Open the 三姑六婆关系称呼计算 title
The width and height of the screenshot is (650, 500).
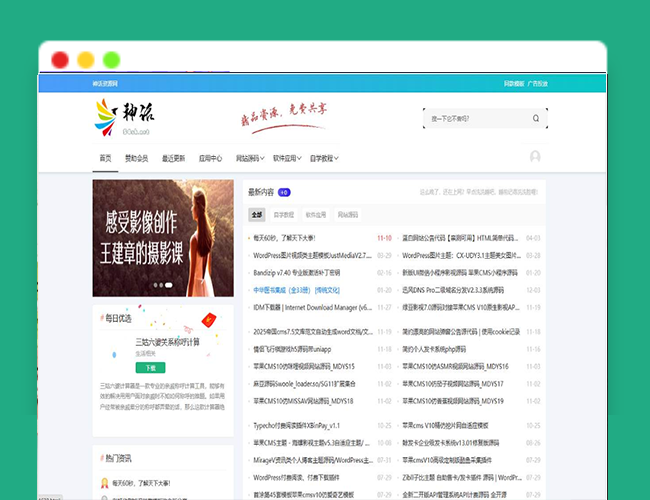tap(167, 342)
